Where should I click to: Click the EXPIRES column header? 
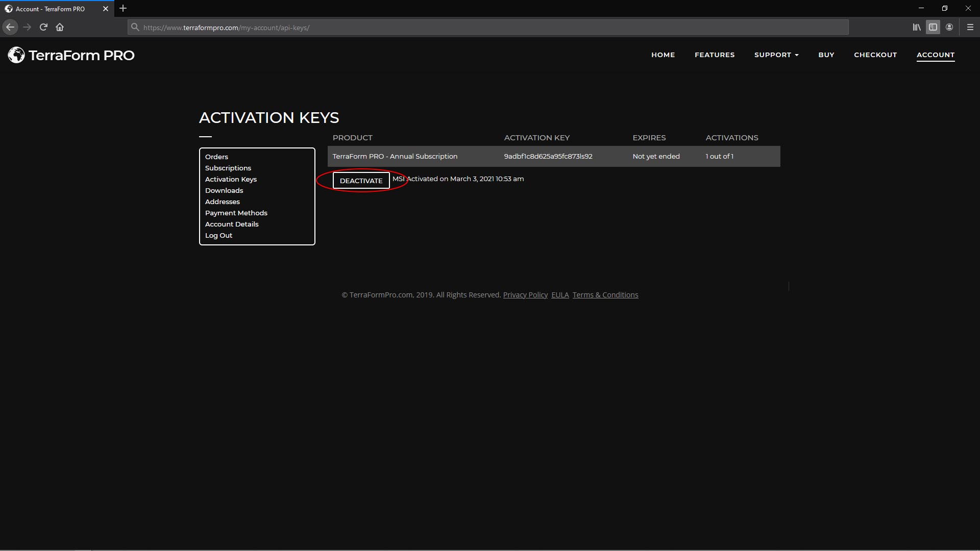(649, 138)
